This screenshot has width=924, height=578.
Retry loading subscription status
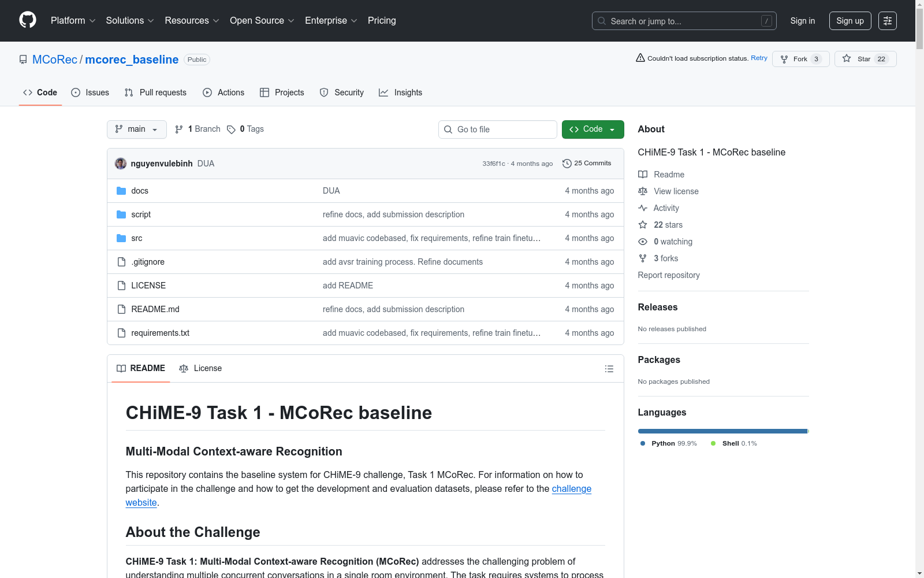coord(759,58)
